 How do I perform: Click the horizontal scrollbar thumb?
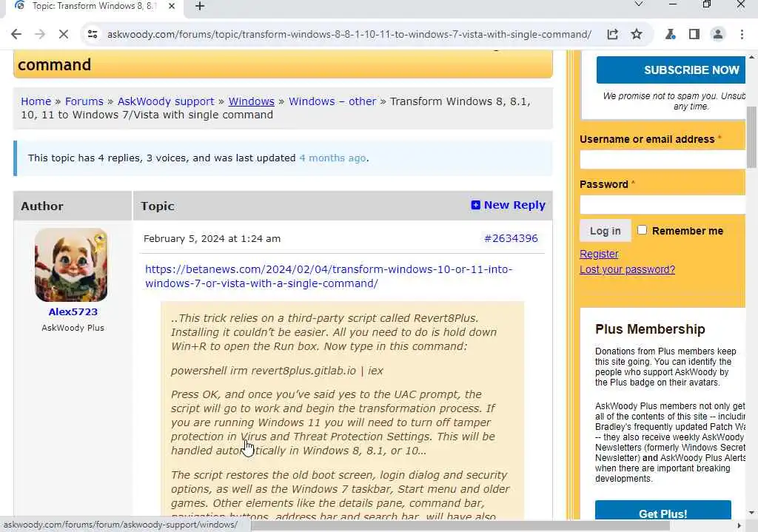460,525
